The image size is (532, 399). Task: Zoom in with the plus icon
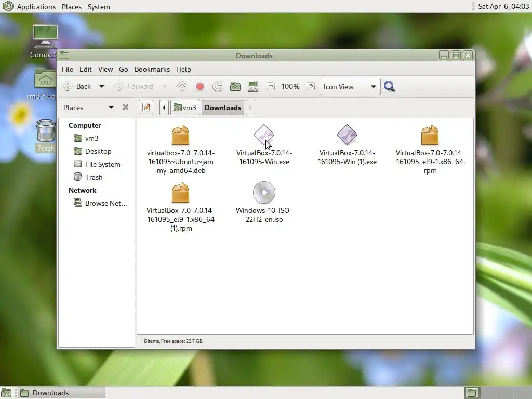(311, 87)
